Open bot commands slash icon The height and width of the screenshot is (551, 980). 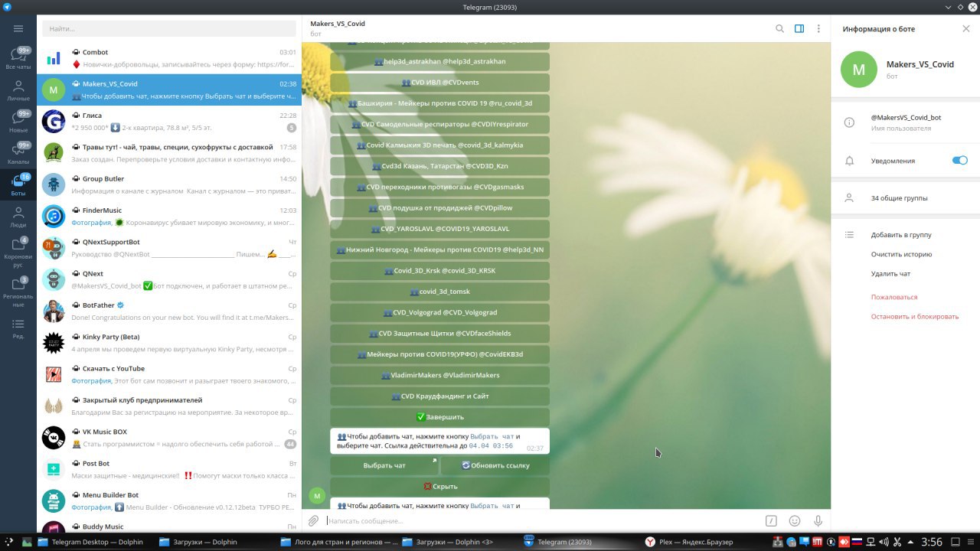tap(771, 521)
